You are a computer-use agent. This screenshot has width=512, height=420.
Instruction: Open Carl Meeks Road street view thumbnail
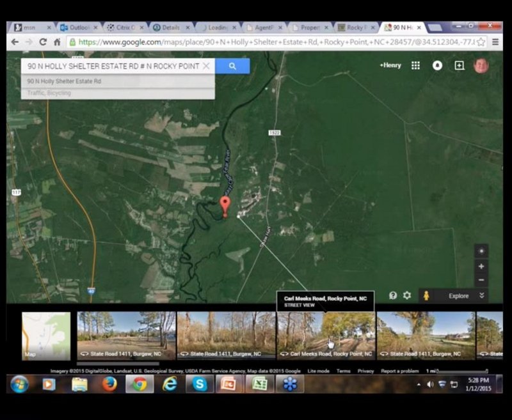pyautogui.click(x=326, y=336)
